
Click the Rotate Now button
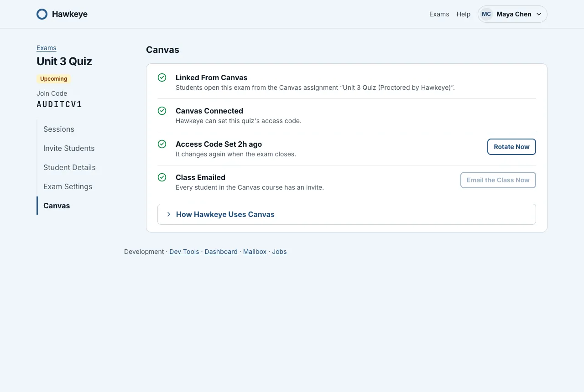tap(511, 147)
